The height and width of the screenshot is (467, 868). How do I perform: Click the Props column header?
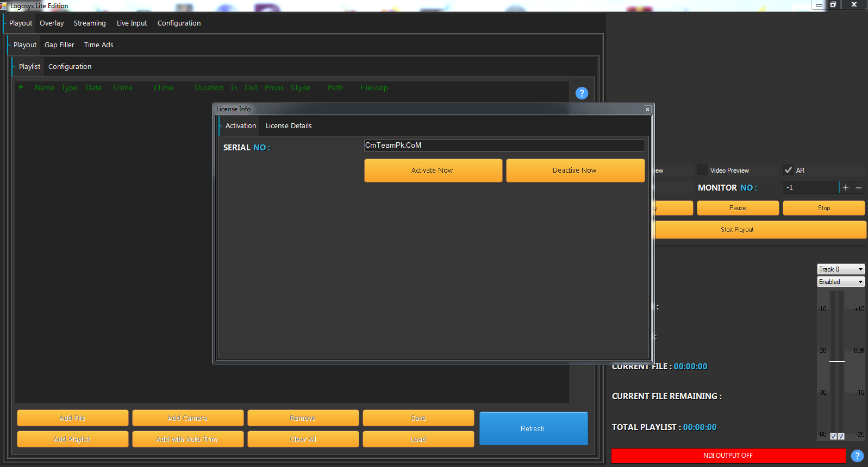coord(274,88)
